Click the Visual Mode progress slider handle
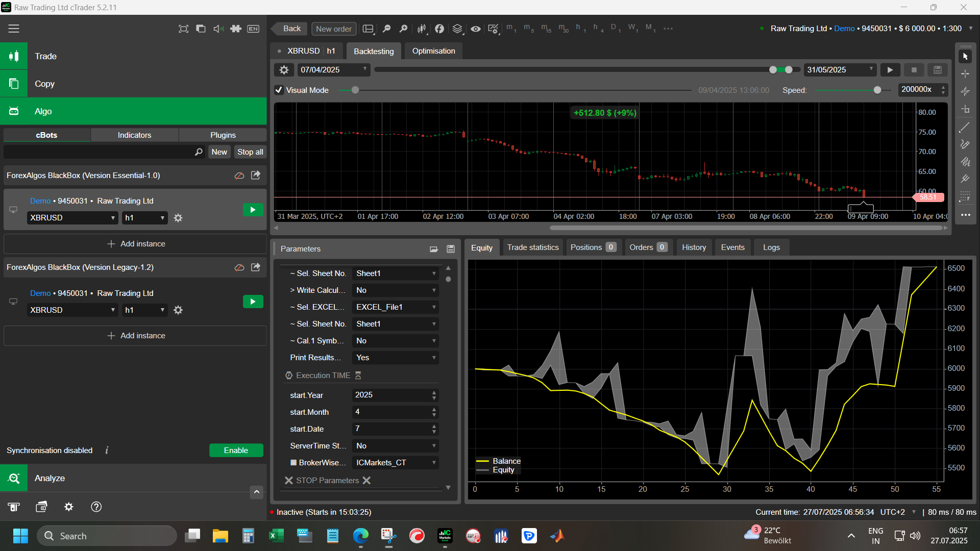Image resolution: width=980 pixels, height=551 pixels. tap(355, 90)
